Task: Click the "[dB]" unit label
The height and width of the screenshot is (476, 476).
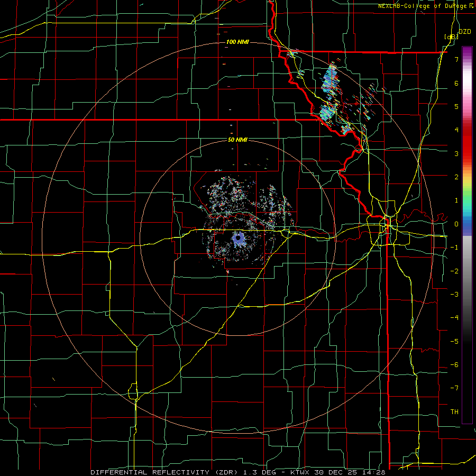Action: [452, 37]
